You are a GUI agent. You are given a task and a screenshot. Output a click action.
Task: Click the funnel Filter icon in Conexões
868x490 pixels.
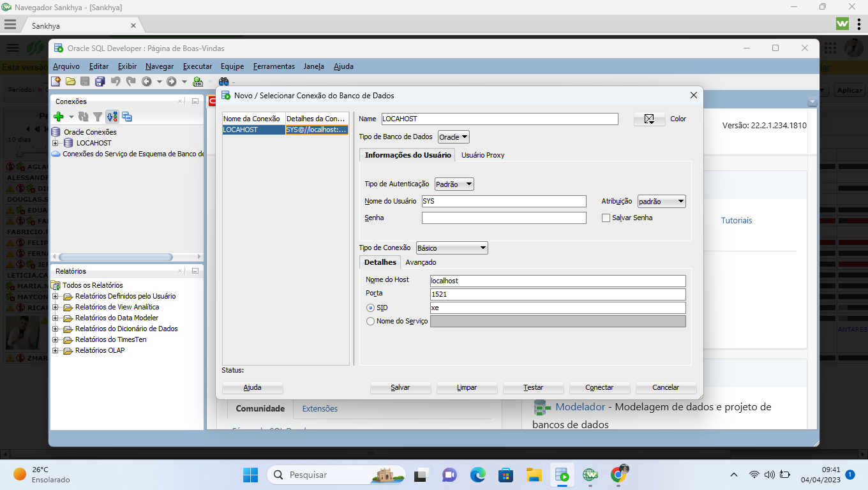98,117
